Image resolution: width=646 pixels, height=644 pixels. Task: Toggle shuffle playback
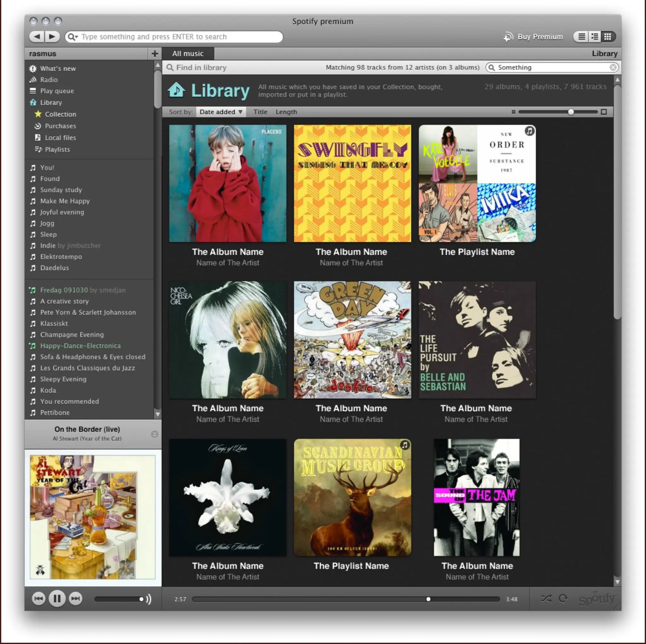(546, 599)
